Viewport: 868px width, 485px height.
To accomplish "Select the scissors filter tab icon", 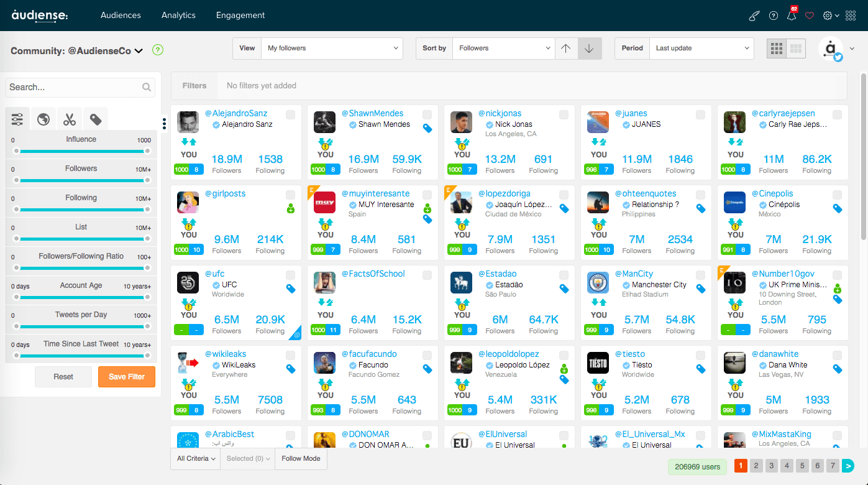I will click(69, 119).
